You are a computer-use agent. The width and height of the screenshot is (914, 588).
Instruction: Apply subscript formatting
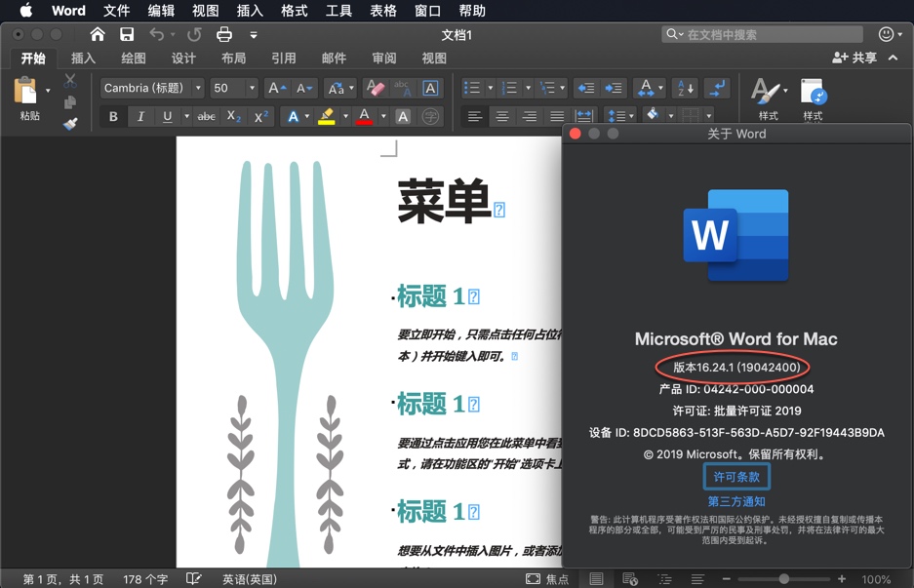coord(234,116)
